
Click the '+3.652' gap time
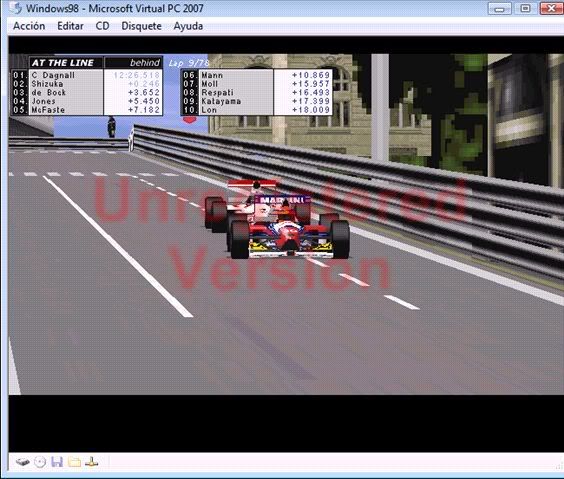pyautogui.click(x=144, y=92)
